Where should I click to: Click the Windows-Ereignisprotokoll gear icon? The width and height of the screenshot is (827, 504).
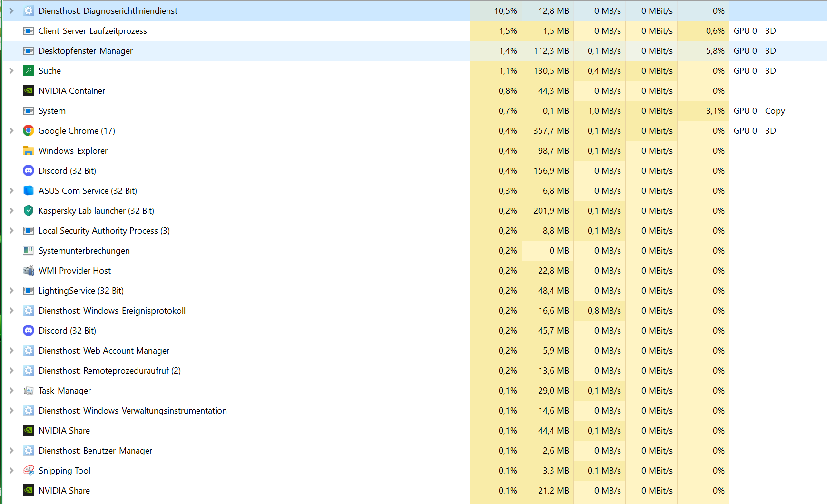tap(29, 310)
